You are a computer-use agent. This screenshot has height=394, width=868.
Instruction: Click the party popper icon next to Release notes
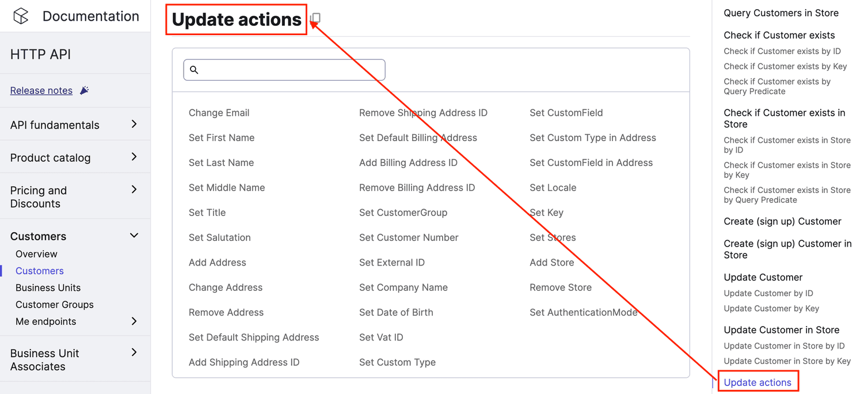84,89
